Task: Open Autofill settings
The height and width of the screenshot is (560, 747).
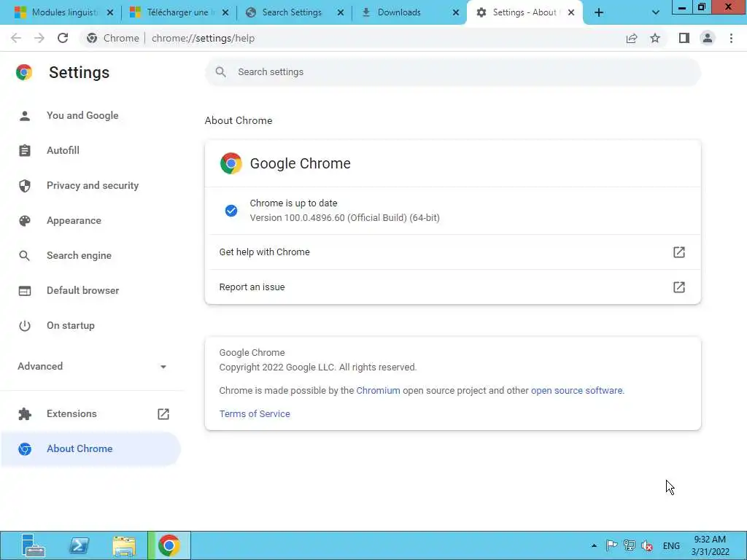Action: pyautogui.click(x=63, y=150)
